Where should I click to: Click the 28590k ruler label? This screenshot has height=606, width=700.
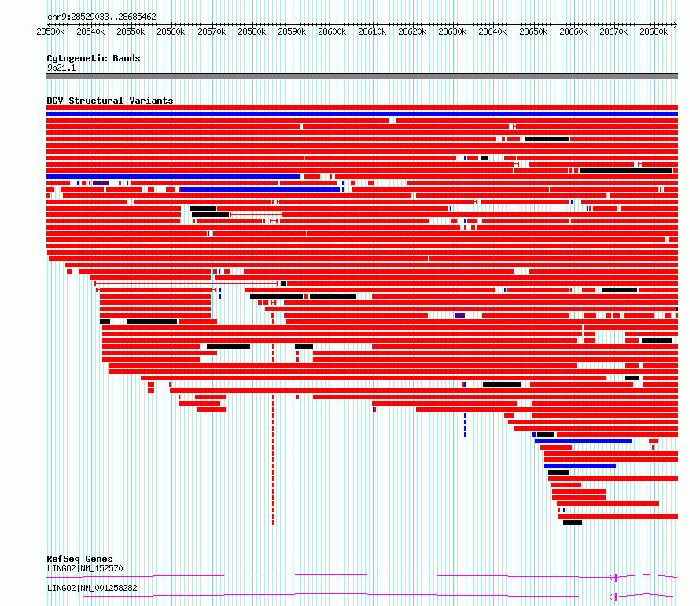(292, 31)
